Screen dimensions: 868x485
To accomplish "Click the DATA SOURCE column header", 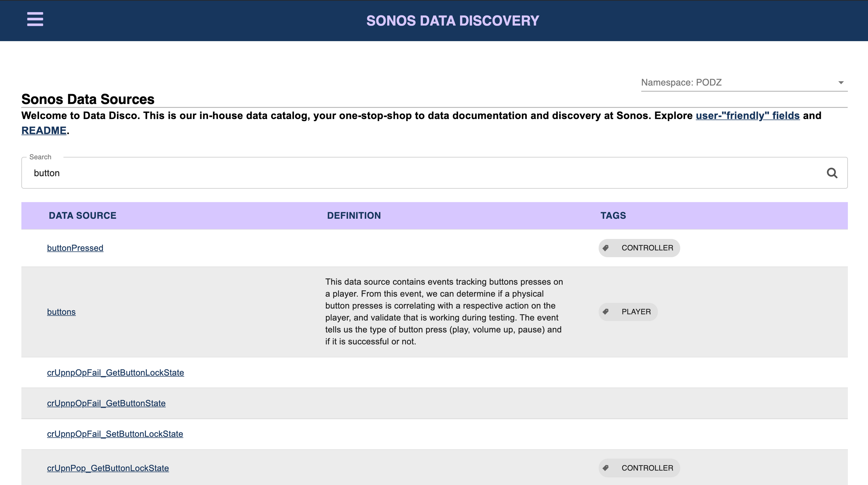I will 83,216.
